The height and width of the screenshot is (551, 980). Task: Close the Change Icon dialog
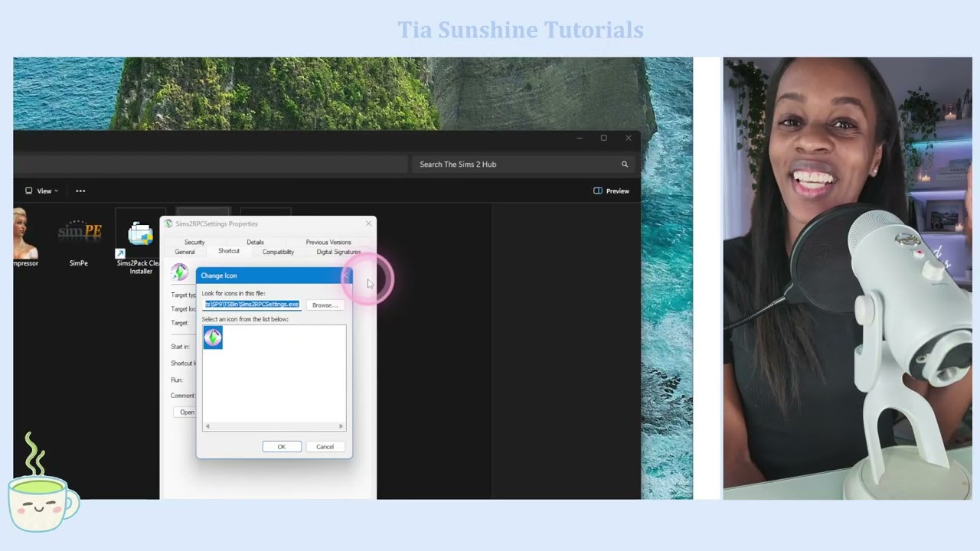[x=346, y=275]
